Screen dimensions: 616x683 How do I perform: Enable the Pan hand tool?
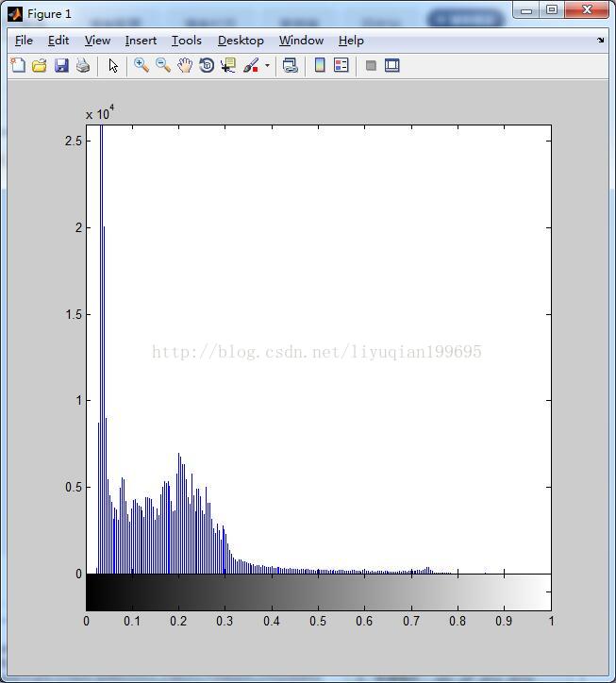[x=185, y=65]
